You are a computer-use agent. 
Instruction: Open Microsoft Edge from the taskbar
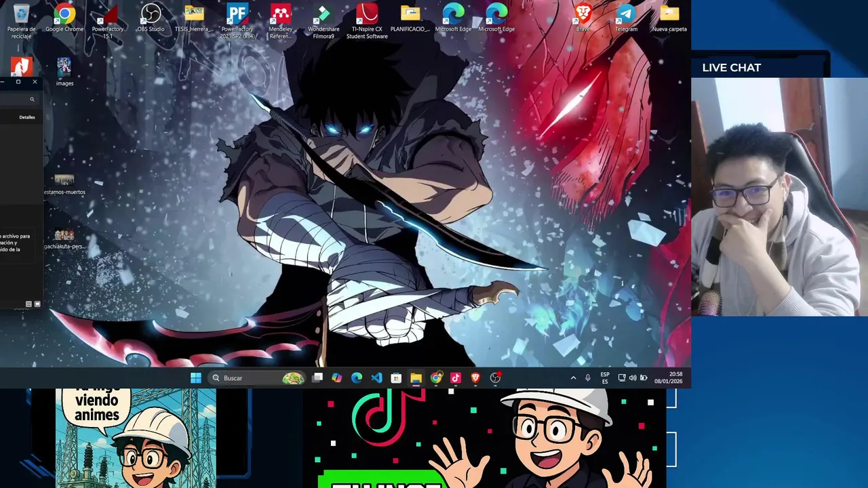coord(357,378)
